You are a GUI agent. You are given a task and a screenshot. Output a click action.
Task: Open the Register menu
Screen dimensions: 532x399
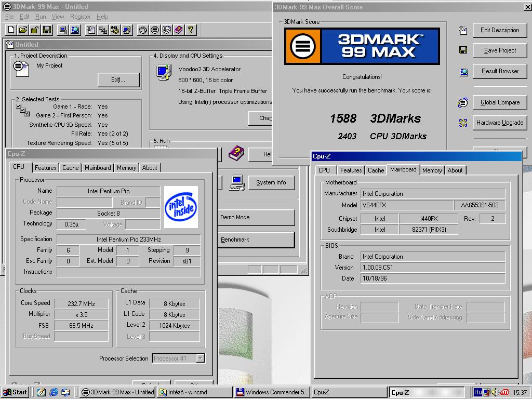pos(81,17)
